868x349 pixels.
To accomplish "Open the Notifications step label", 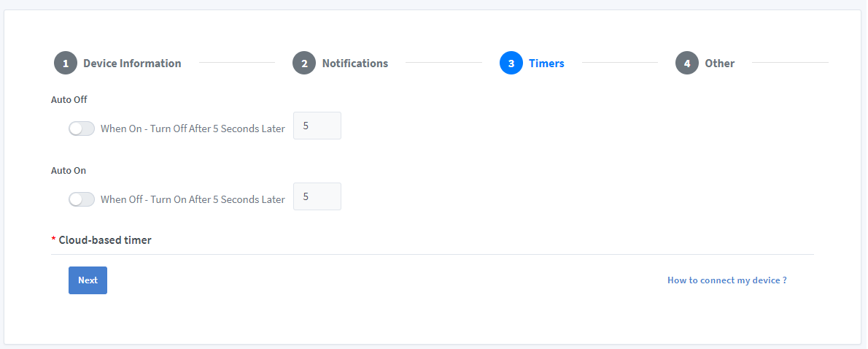I will coord(354,63).
